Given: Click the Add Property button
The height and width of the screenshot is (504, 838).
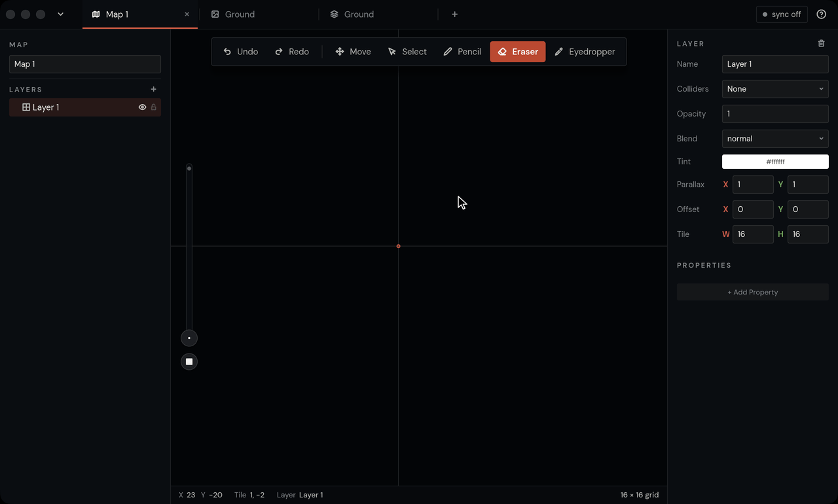Looking at the screenshot, I should (x=753, y=292).
